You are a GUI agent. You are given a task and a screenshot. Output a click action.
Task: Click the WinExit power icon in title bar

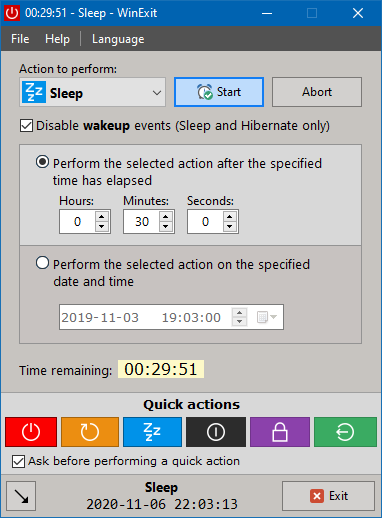point(12,13)
